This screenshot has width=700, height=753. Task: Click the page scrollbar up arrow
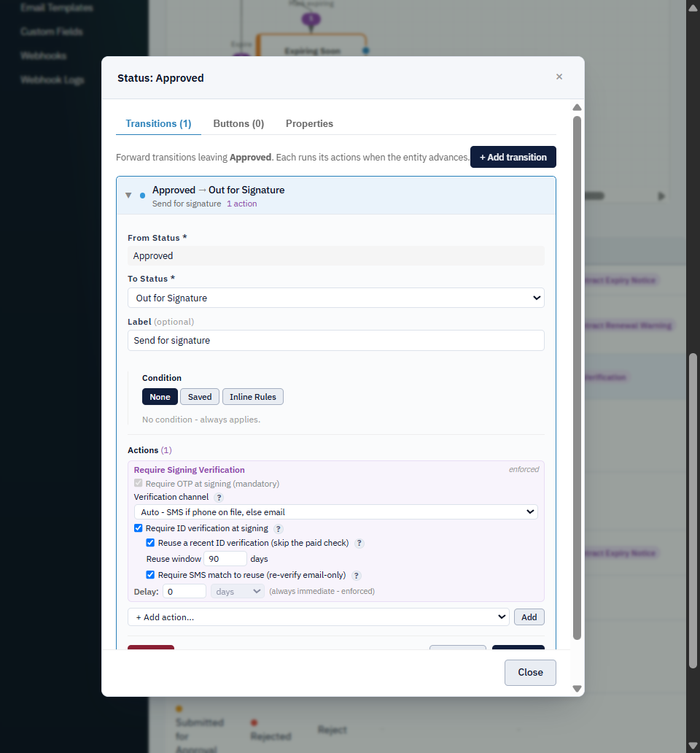pos(693,8)
